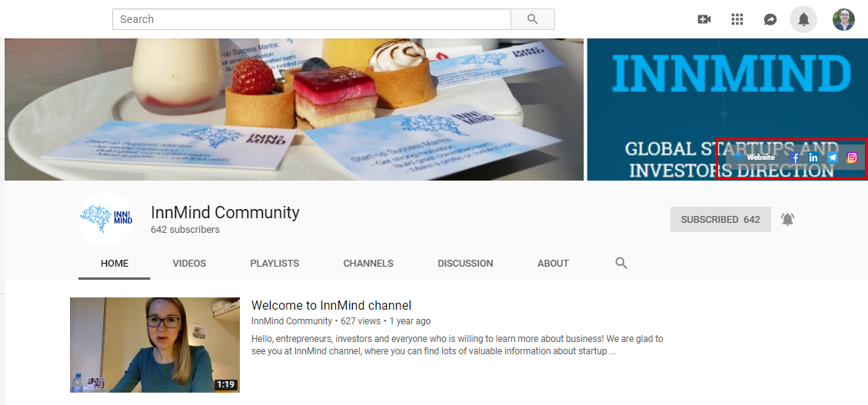This screenshot has height=405, width=868.
Task: Open 'Welcome to InnMind channel' title
Action: (331, 305)
